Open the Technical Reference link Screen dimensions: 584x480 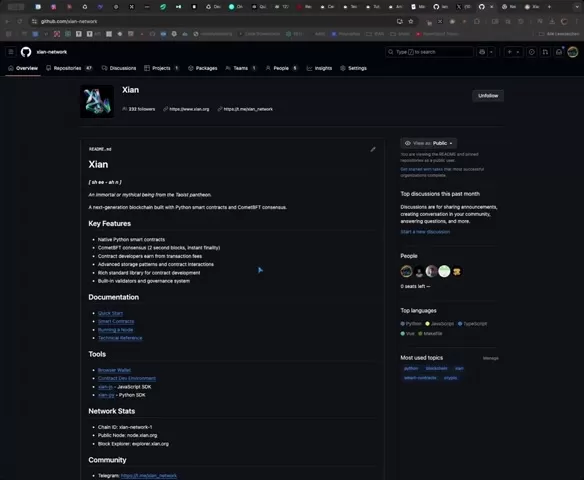click(120, 338)
